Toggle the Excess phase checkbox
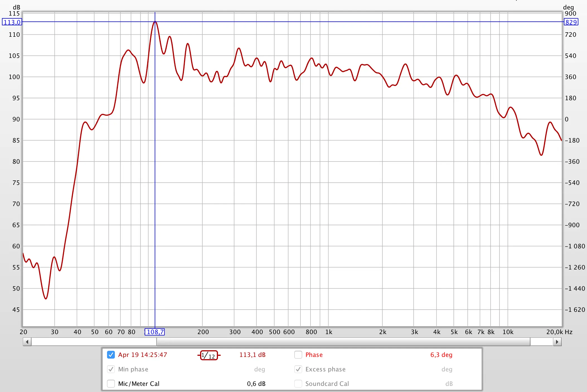The image size is (587, 392). (298, 369)
